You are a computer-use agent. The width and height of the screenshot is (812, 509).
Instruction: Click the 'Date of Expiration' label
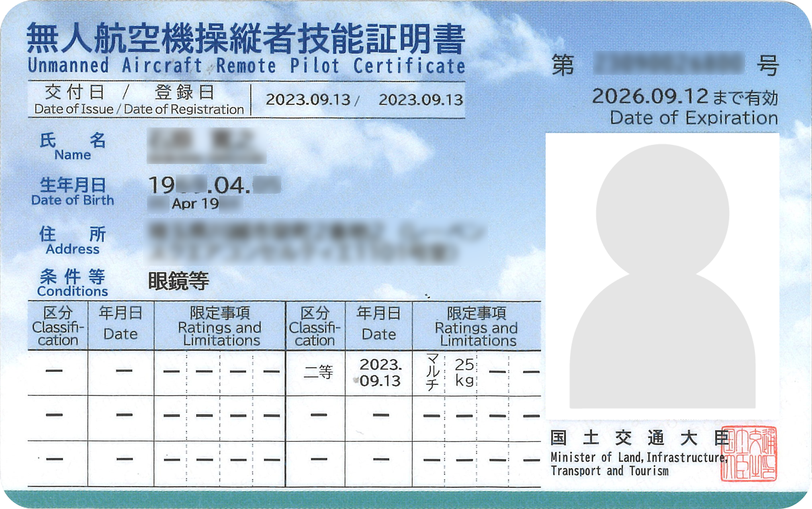click(693, 118)
